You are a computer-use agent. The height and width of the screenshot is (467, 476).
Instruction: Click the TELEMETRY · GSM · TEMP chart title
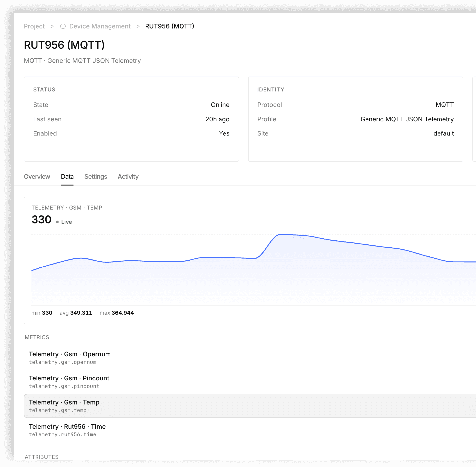(67, 208)
